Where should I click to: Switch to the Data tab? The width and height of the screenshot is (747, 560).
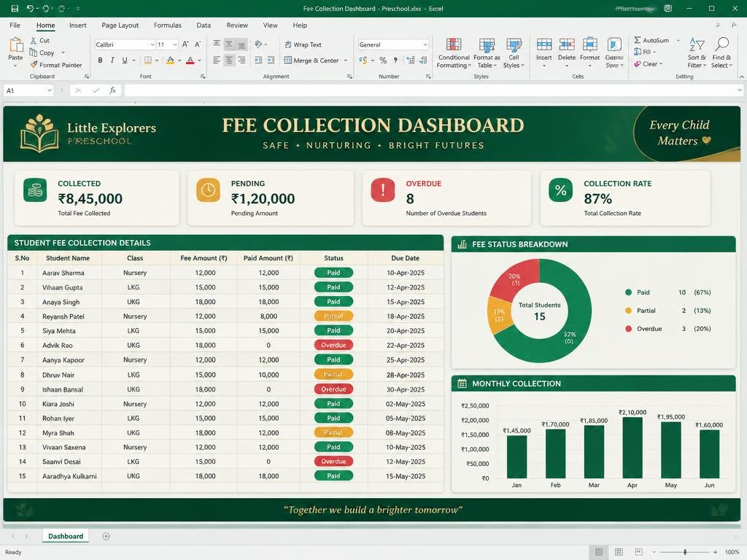click(204, 26)
